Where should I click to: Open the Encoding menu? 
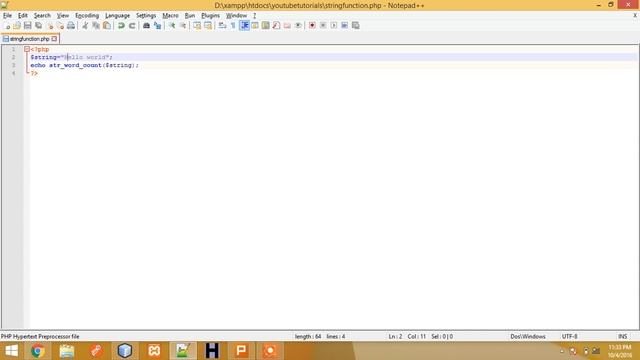[87, 16]
